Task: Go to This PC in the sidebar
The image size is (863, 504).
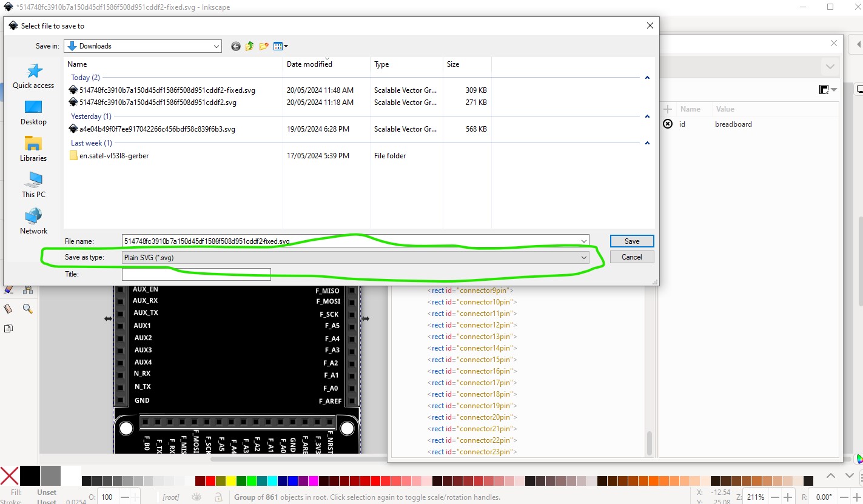Action: coord(33,186)
